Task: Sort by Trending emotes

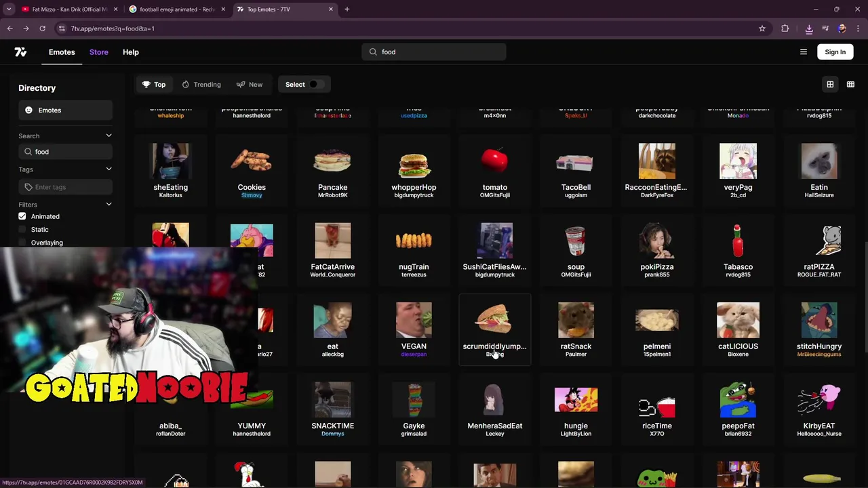Action: (x=201, y=85)
